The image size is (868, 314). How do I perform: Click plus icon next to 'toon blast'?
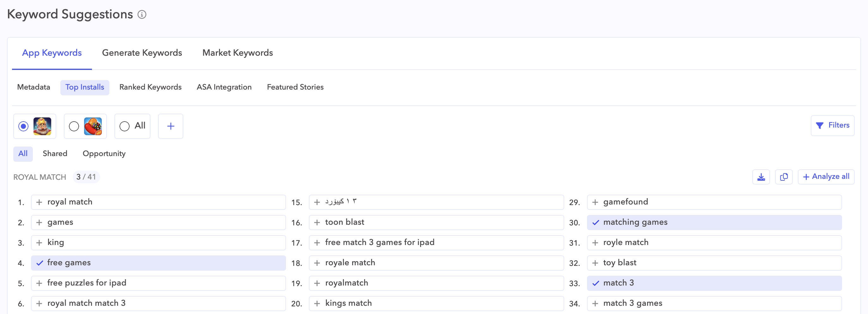click(317, 222)
